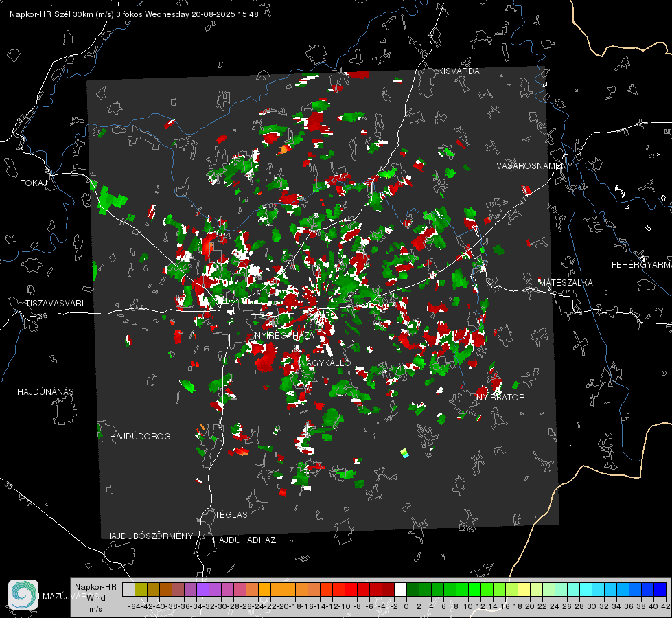Click the Napkor-HR title text with the timestamp
This screenshot has width=672, height=618.
pos(134,14)
